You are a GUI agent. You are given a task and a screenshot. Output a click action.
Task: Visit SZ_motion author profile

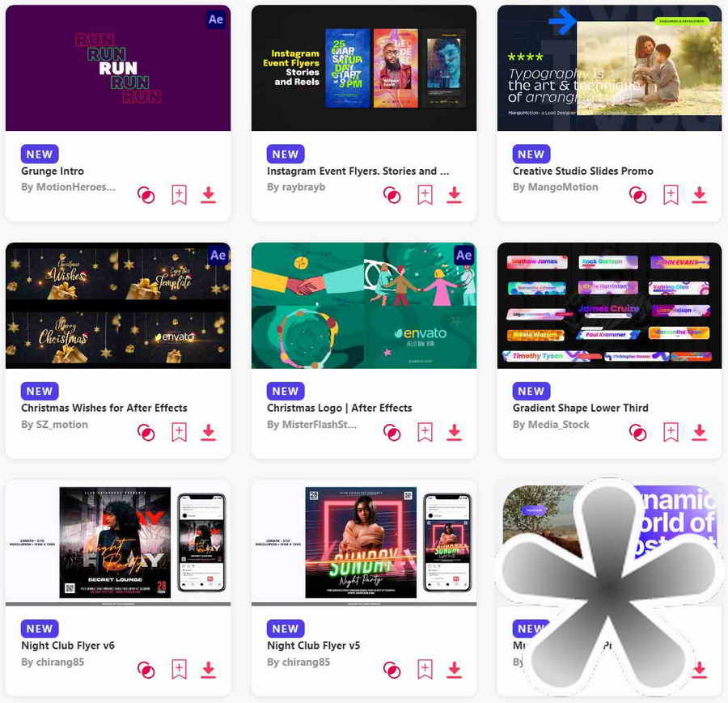coord(54,425)
